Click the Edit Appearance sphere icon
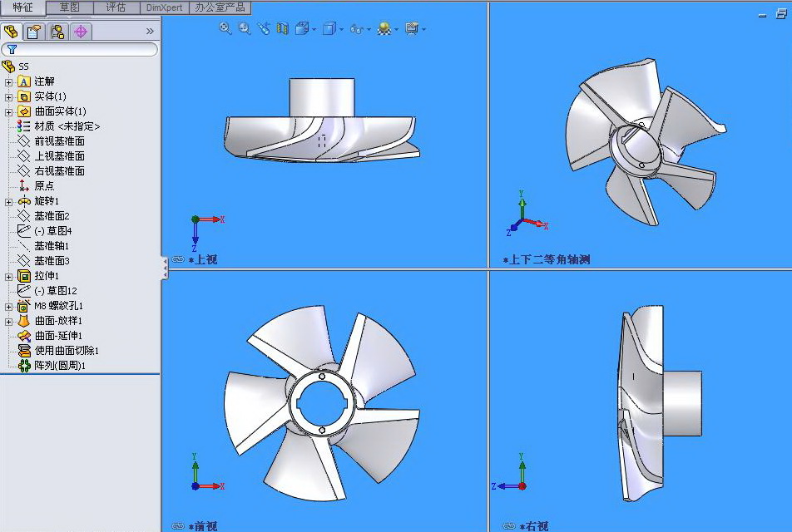Viewport: 792px width, 532px height. pyautogui.click(x=384, y=29)
